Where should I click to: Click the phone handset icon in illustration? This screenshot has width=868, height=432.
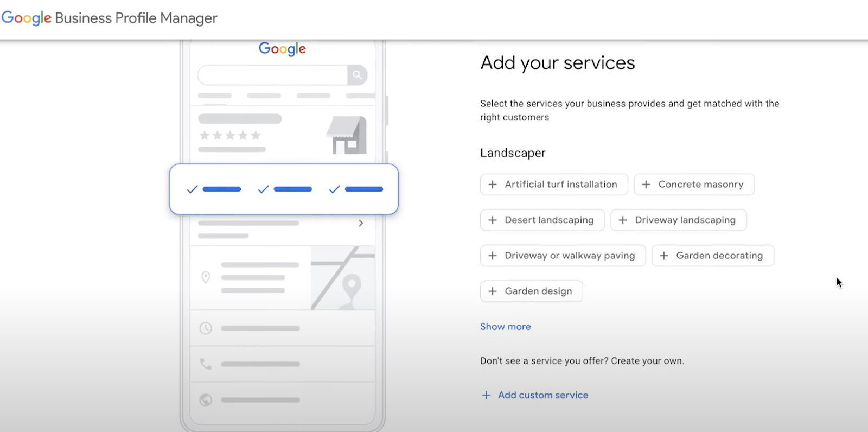tap(206, 364)
